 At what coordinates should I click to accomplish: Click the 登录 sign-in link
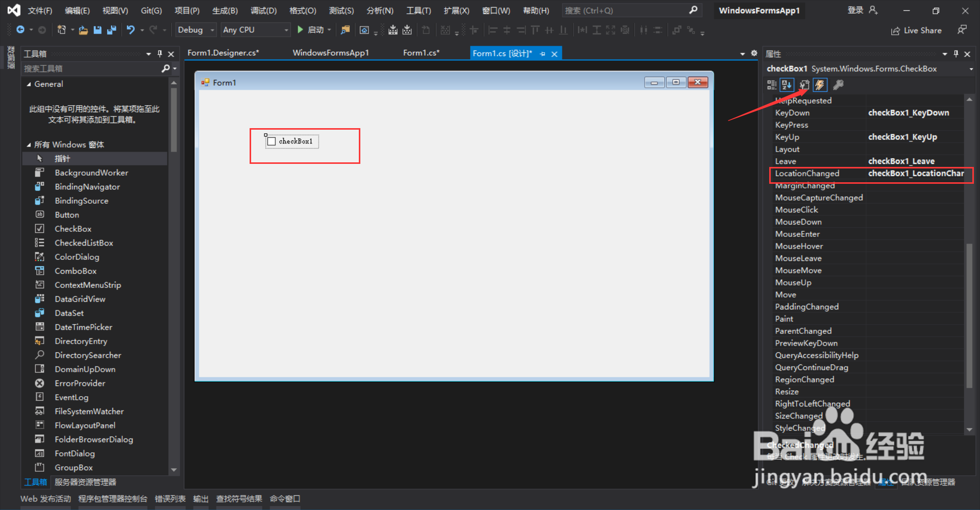pyautogui.click(x=855, y=10)
